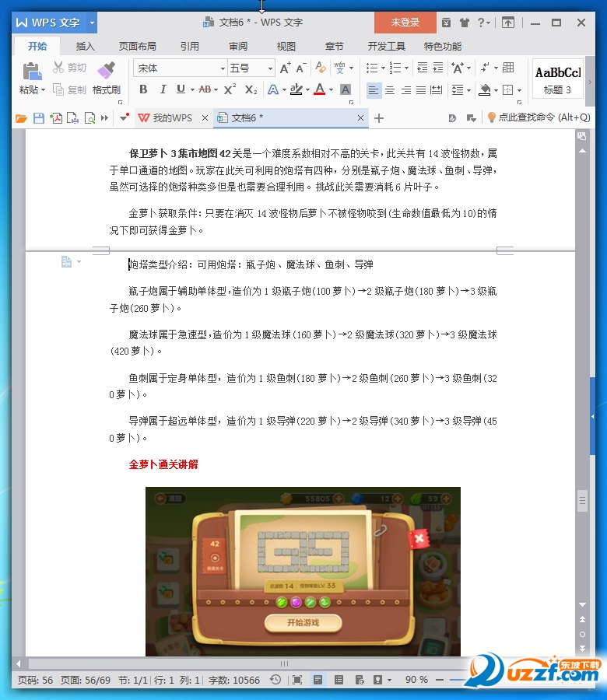Click the print preview icon
Screen dimensions: 607x700
pyautogui.click(x=89, y=118)
